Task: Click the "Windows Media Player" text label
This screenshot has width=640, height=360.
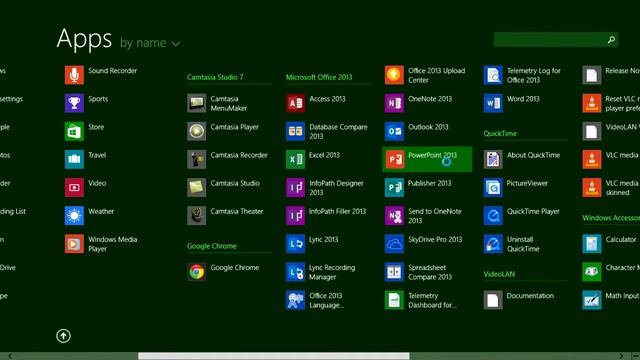Action: [x=113, y=244]
